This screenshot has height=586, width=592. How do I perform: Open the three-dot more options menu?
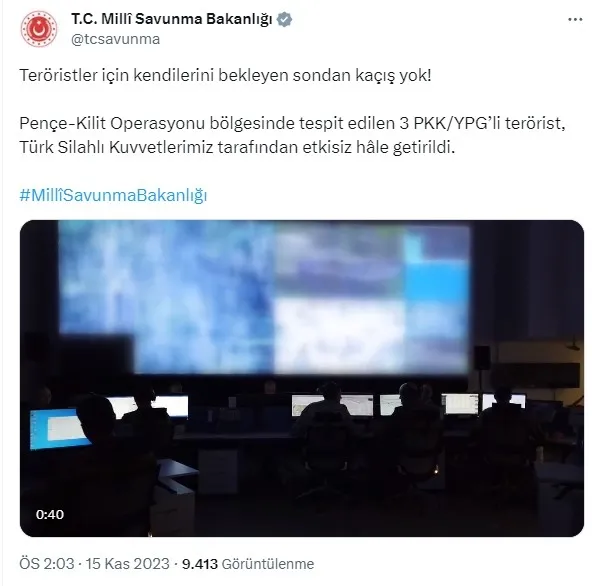(x=575, y=20)
